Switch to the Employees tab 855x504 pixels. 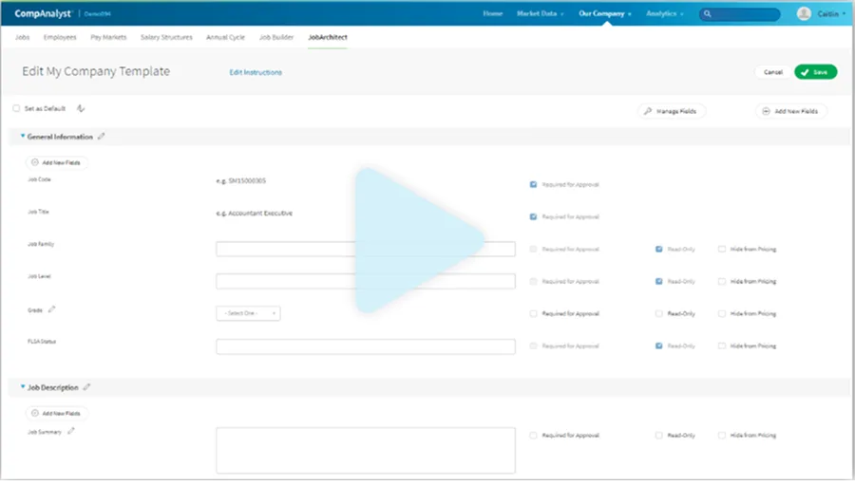coord(60,37)
